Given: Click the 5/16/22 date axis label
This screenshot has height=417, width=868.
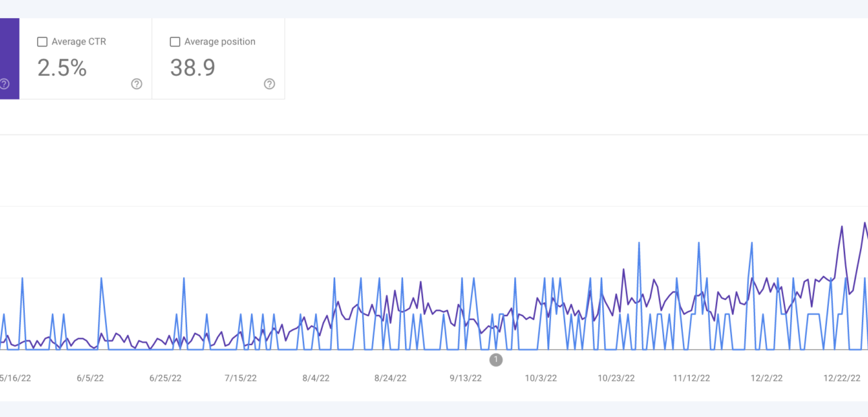Looking at the screenshot, I should [15, 378].
